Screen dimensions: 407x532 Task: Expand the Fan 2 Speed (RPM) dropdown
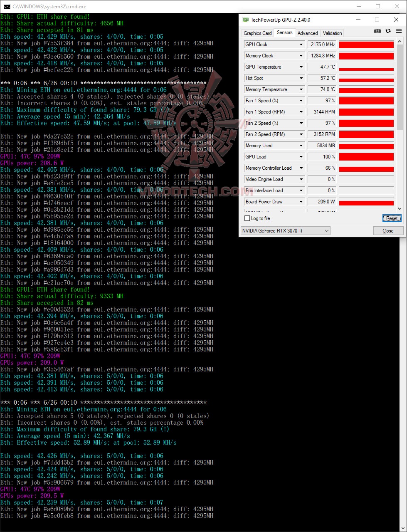301,134
